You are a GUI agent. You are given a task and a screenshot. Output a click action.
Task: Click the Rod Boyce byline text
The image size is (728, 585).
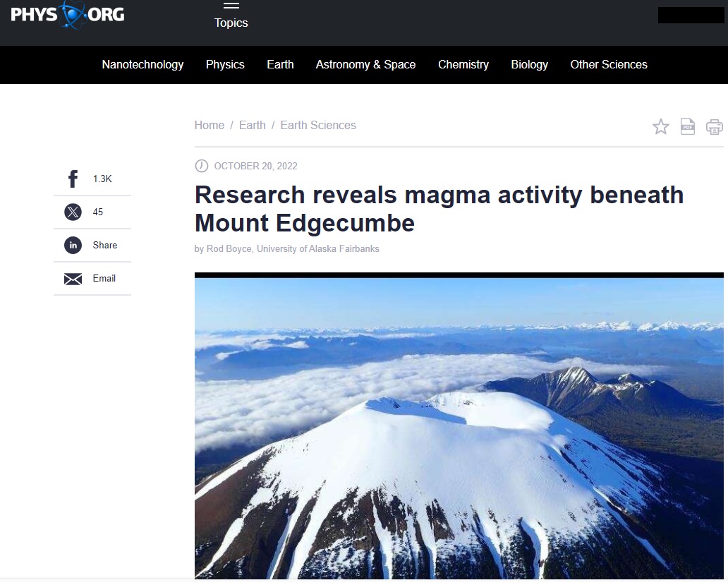click(x=286, y=249)
